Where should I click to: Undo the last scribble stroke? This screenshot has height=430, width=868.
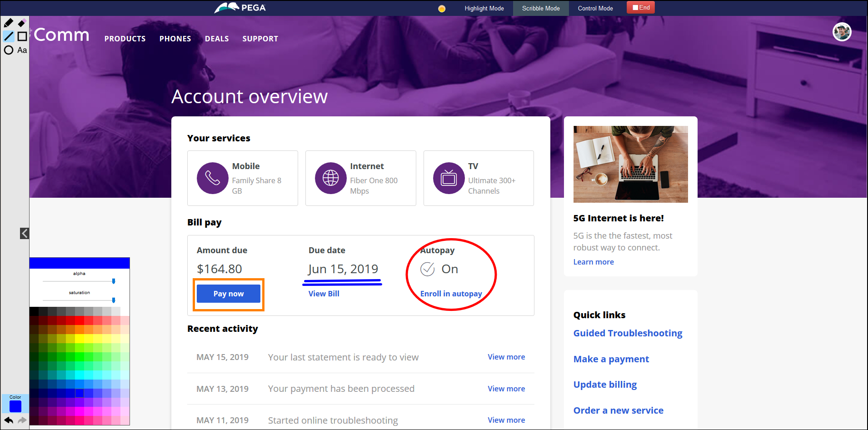coord(8,420)
